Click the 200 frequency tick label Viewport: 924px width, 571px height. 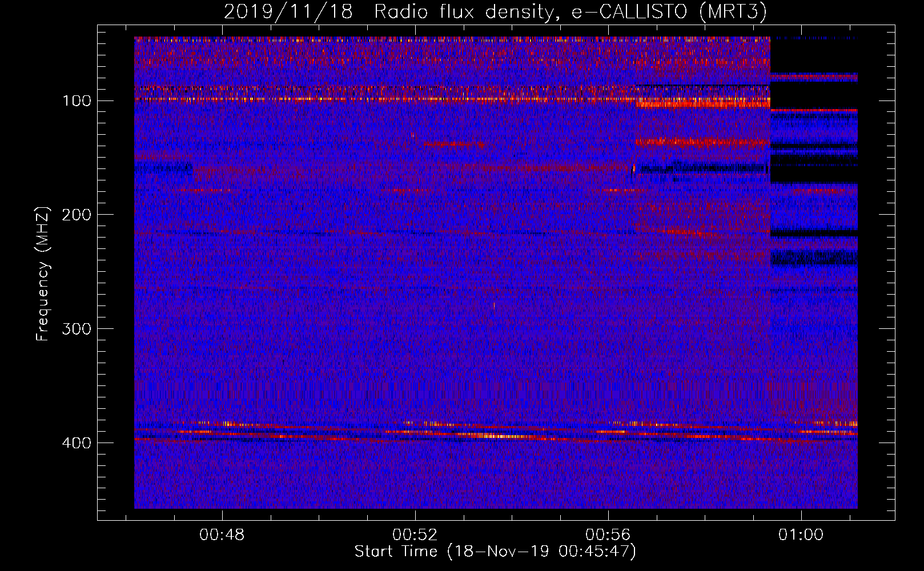(77, 215)
